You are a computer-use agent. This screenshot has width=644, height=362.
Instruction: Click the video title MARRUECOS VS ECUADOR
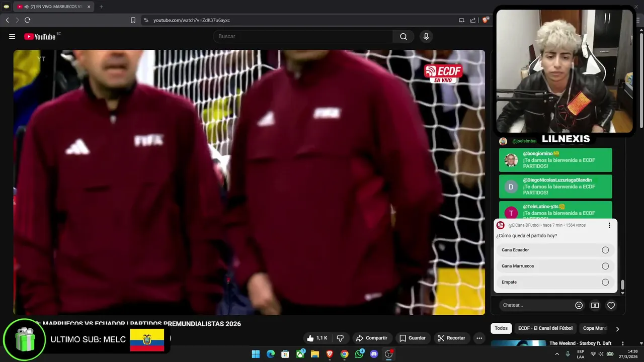coord(141,324)
